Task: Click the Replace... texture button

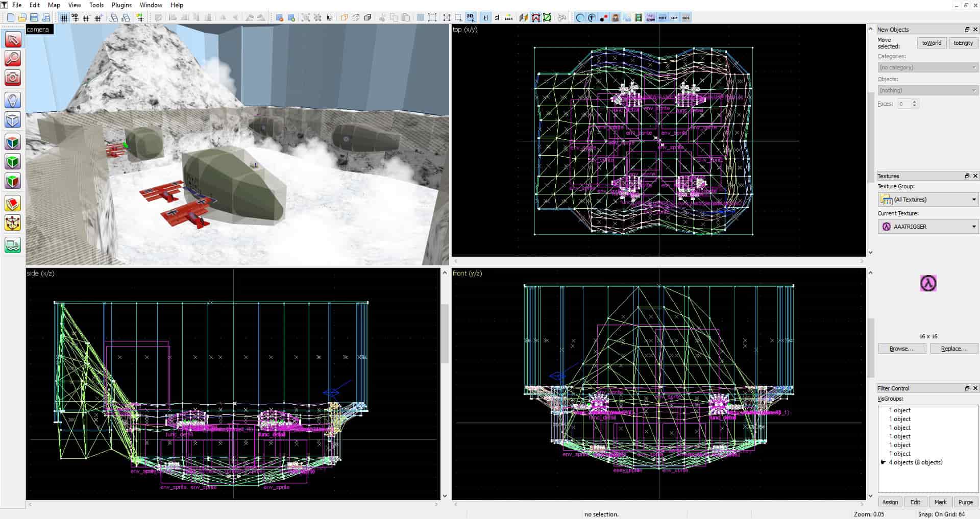Action: point(954,349)
